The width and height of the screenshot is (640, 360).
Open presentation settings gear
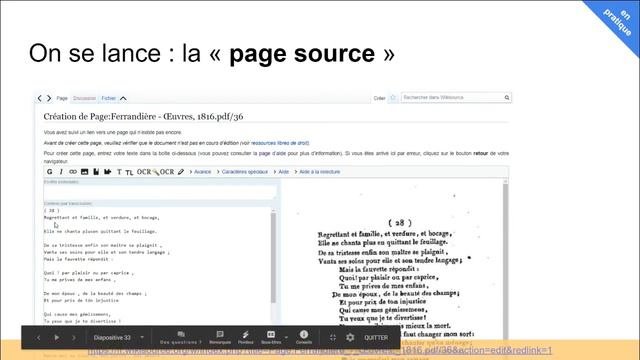pos(350,338)
